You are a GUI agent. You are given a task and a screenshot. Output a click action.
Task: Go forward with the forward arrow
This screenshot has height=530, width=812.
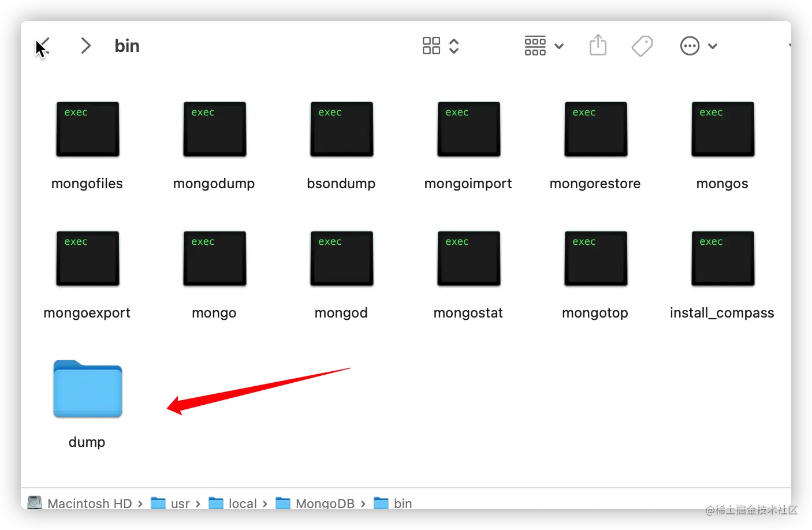[x=85, y=46]
